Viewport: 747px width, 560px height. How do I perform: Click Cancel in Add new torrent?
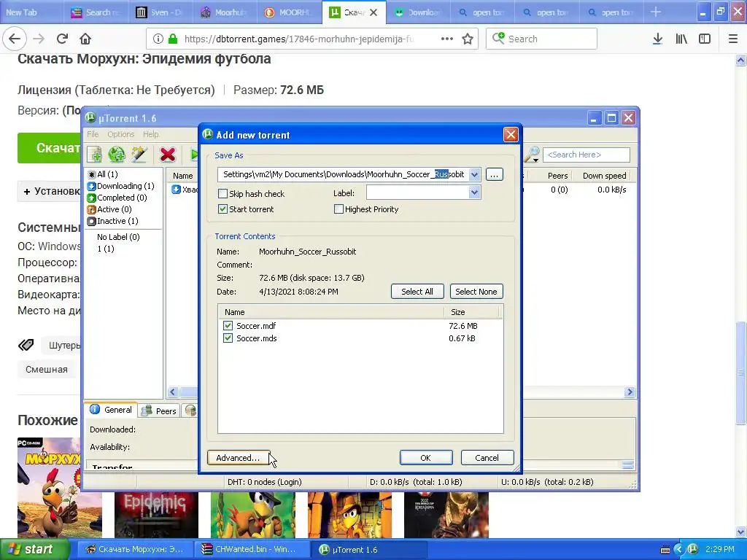pyautogui.click(x=487, y=458)
